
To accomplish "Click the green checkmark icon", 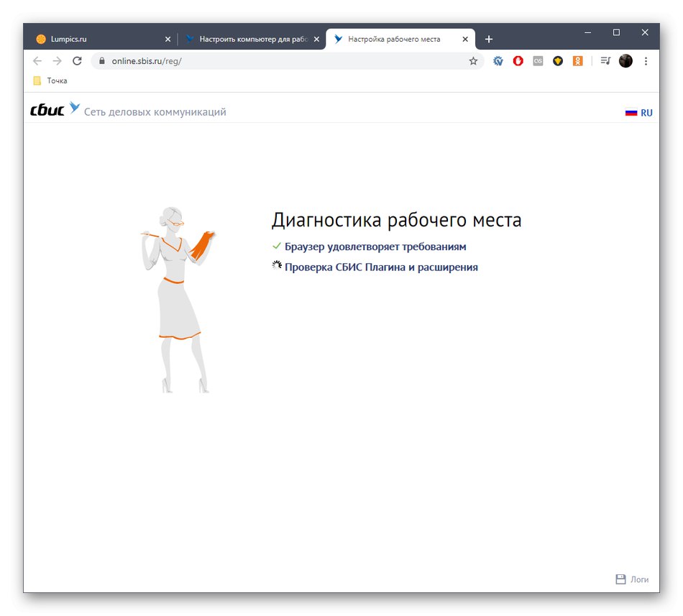I will [x=276, y=246].
